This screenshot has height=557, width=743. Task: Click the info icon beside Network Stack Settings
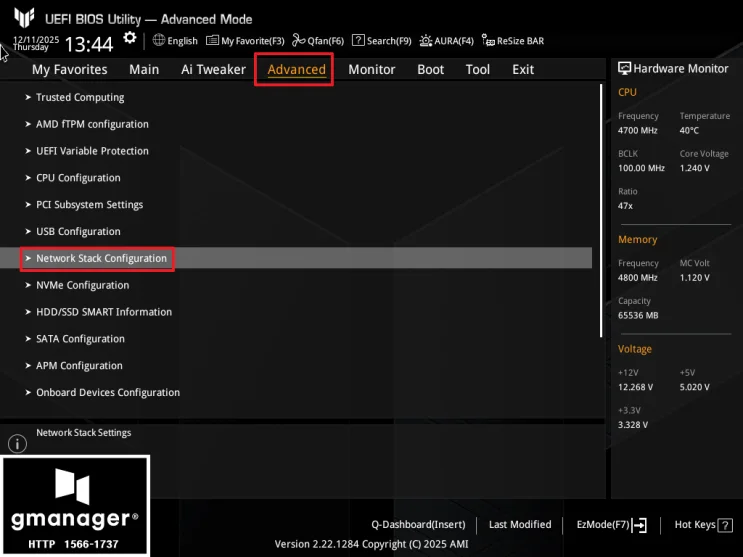18,444
